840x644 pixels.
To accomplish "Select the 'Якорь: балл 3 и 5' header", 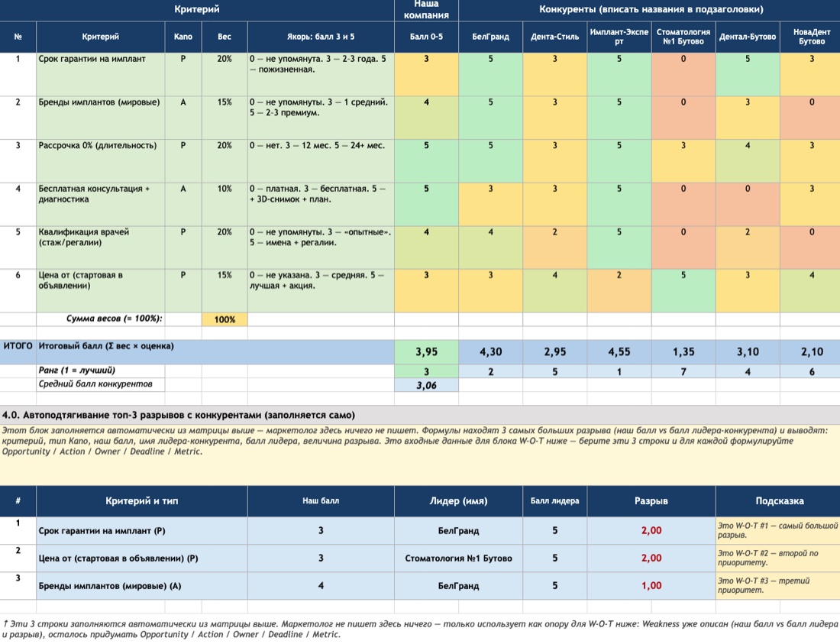I will [x=321, y=37].
